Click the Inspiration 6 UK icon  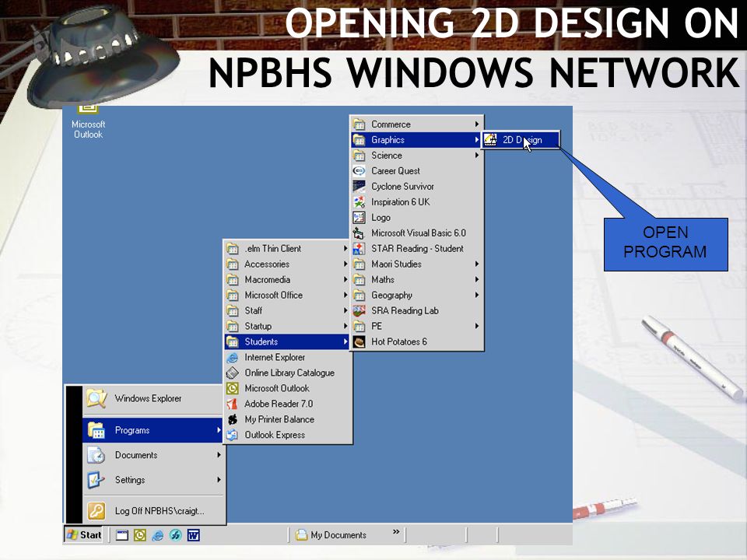pyautogui.click(x=359, y=202)
